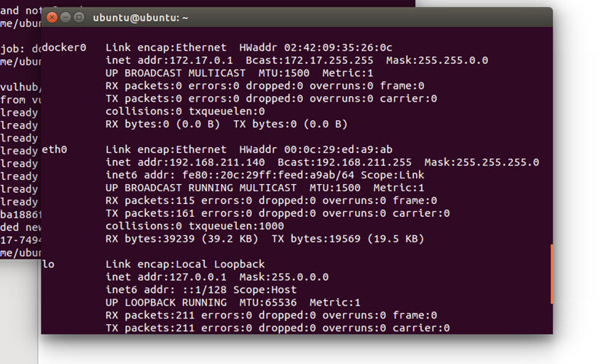
Task: Click the inet6 address fe80::20c:29ff:feed:a9ab/64
Action: click(x=268, y=175)
